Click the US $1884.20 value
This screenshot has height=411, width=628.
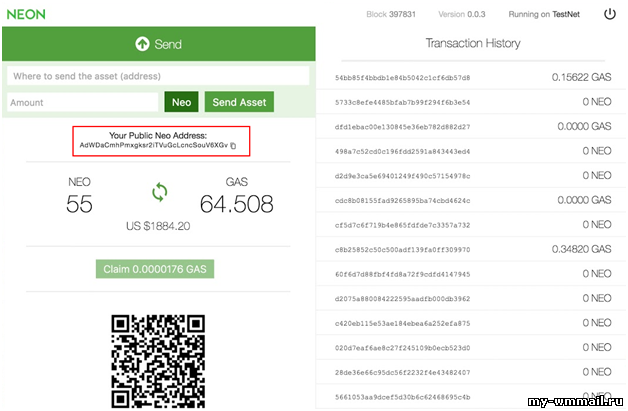(158, 226)
